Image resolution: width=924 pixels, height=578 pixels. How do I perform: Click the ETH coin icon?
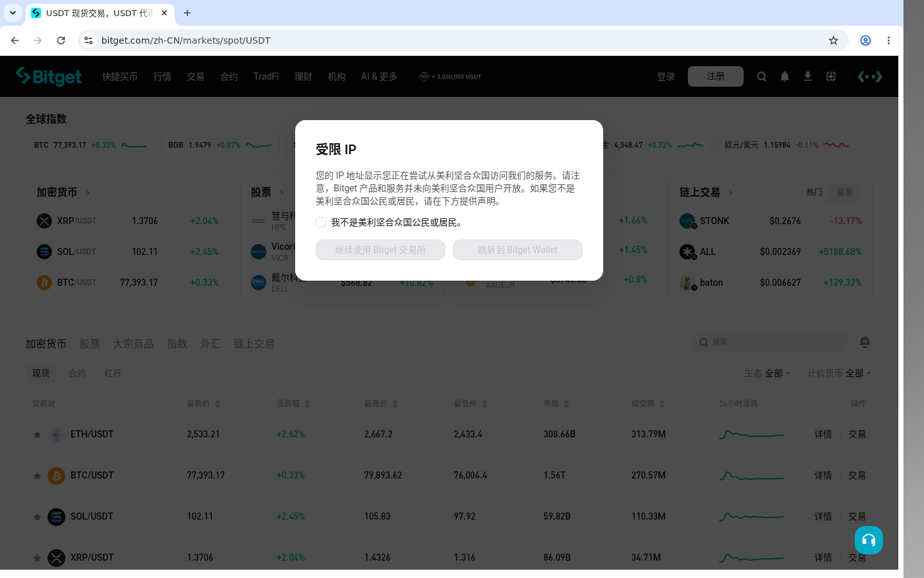[x=56, y=435]
